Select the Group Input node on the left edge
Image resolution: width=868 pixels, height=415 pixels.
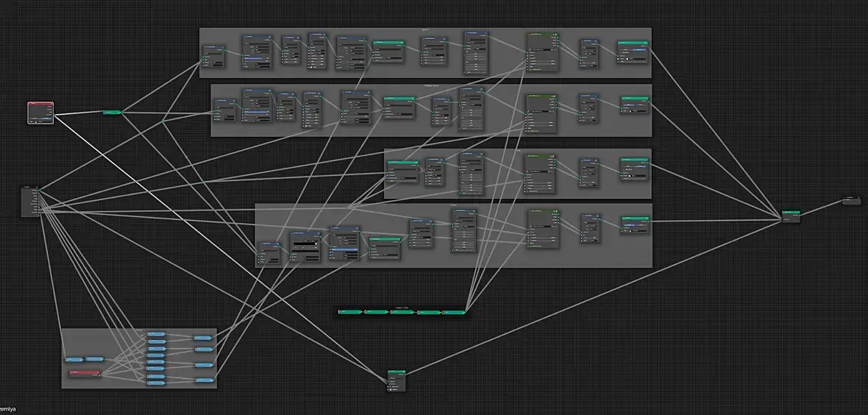point(30,201)
